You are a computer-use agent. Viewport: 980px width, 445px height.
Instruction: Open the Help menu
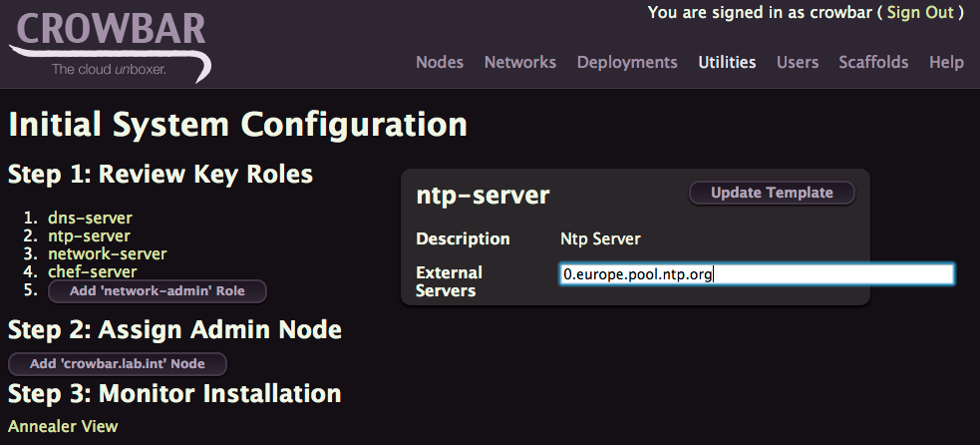946,63
